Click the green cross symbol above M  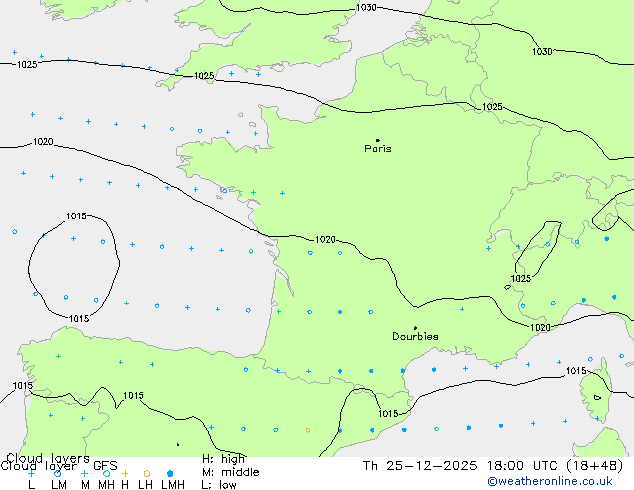84,473
